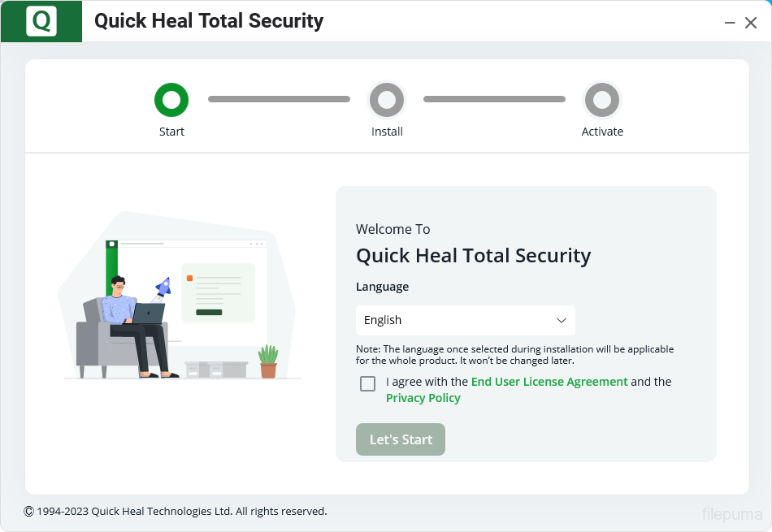
Task: Tick the license agreement checkbox
Action: point(367,383)
